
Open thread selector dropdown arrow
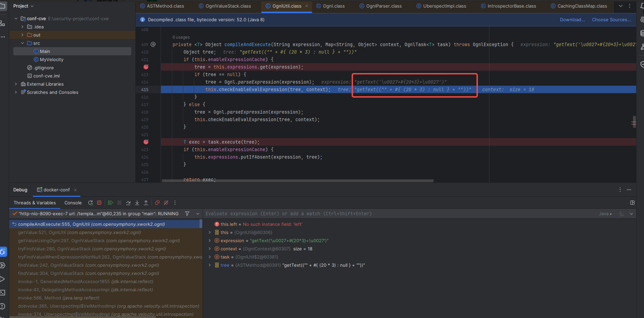[x=198, y=214]
